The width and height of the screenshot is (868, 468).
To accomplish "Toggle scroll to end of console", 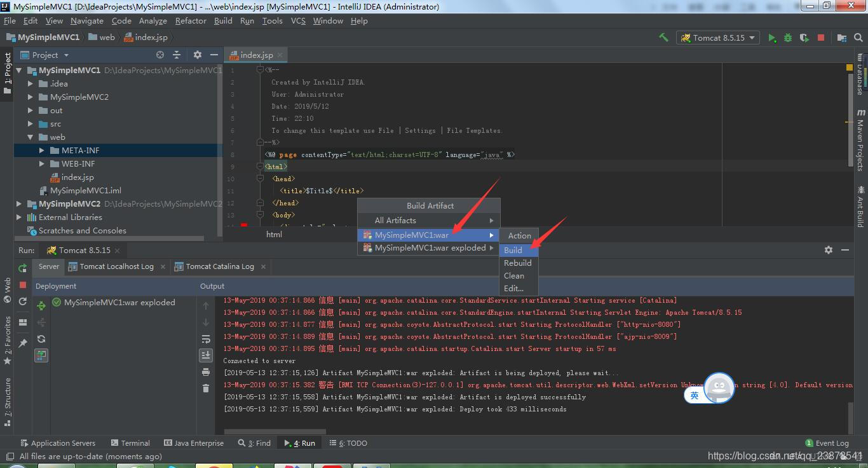I will (x=206, y=355).
